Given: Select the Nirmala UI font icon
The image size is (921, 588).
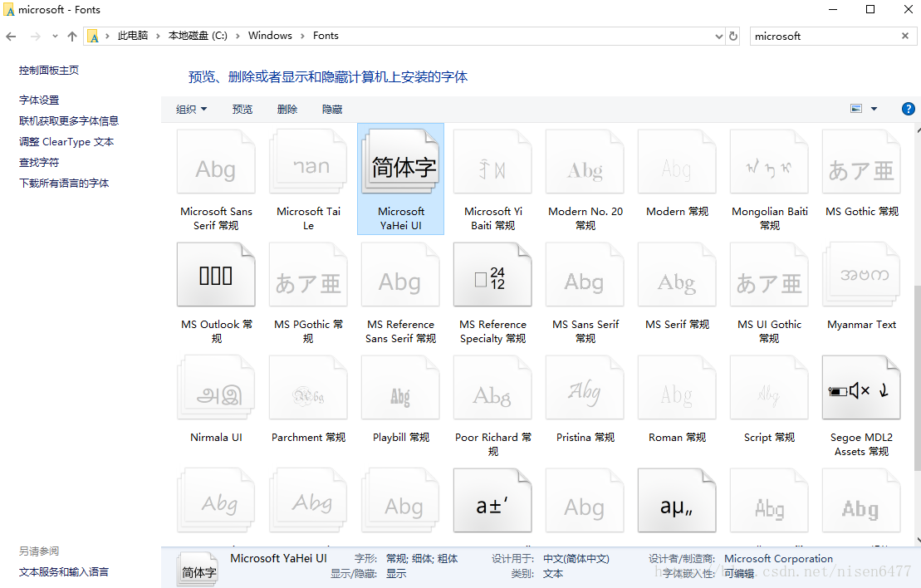Looking at the screenshot, I should (x=216, y=388).
